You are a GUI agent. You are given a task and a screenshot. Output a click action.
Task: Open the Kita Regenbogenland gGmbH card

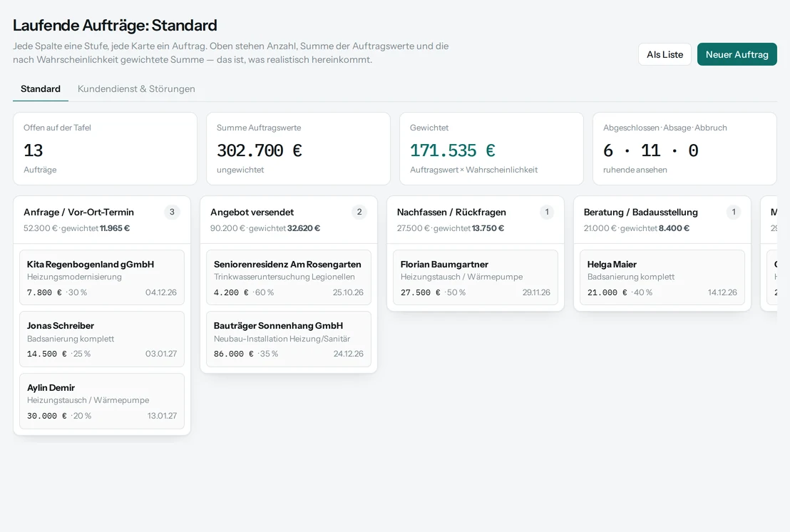102,277
